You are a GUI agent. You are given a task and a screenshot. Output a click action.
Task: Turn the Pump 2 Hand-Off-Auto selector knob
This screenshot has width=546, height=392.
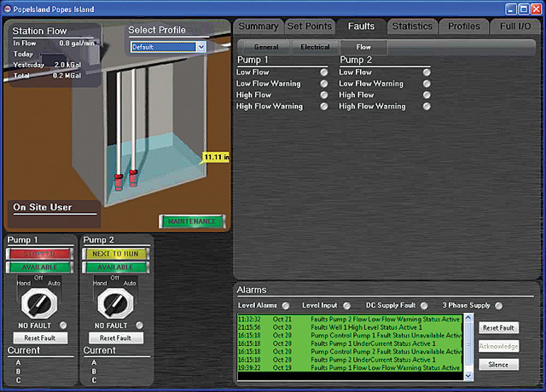coord(114,301)
